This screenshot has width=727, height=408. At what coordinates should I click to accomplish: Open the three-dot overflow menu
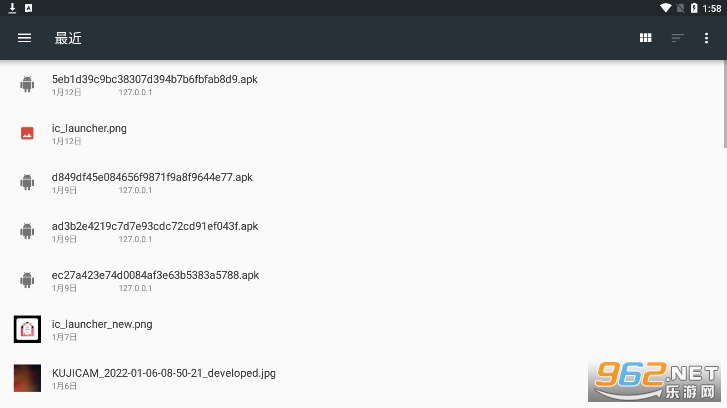click(706, 38)
